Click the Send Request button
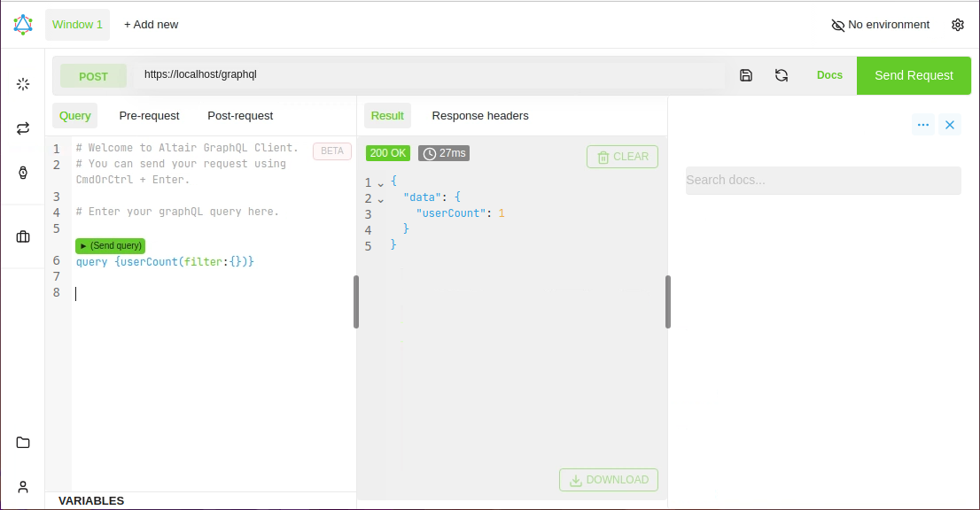This screenshot has height=510, width=980. pos(914,75)
